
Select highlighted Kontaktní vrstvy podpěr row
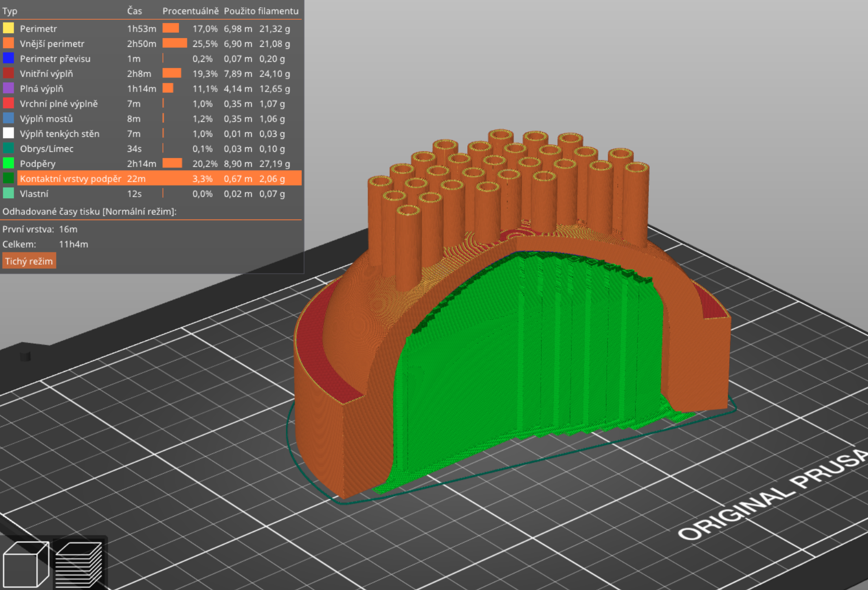pos(160,178)
